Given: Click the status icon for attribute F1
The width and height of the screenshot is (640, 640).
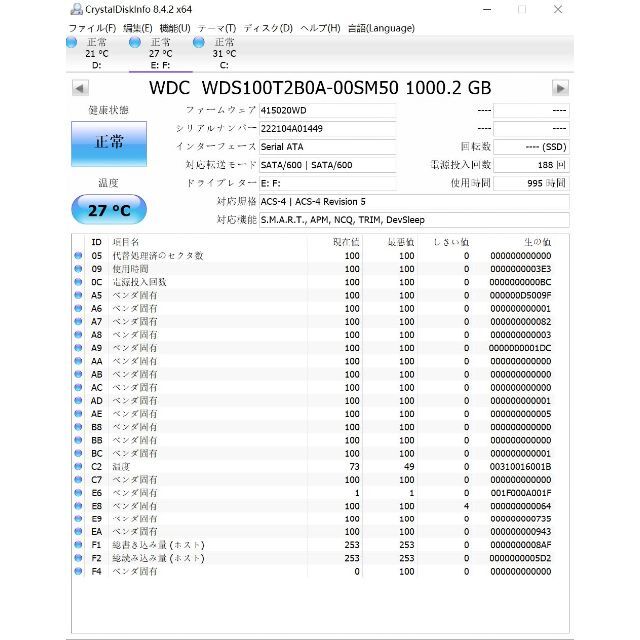Looking at the screenshot, I should pos(78,544).
